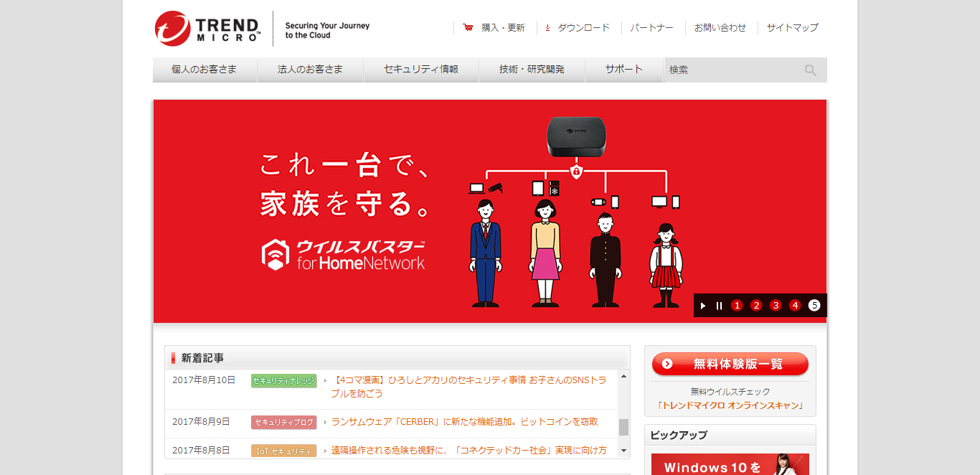This screenshot has height=475, width=980.
Task: Click the arrow icon on 無料体験版一覧 button
Action: (x=667, y=364)
